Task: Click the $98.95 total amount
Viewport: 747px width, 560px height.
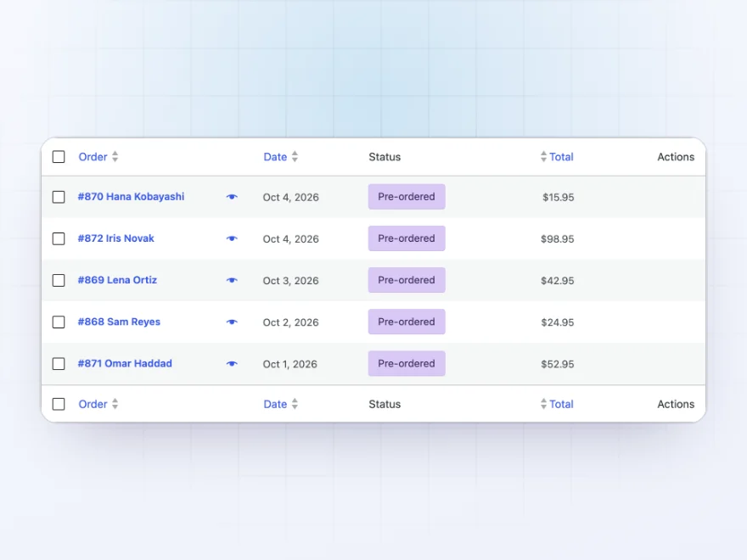Action: [x=557, y=239]
